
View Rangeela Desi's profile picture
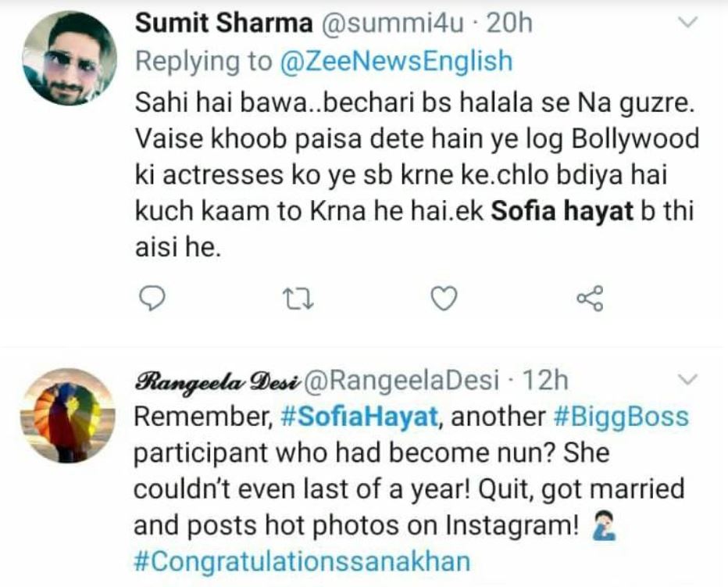pos(68,416)
